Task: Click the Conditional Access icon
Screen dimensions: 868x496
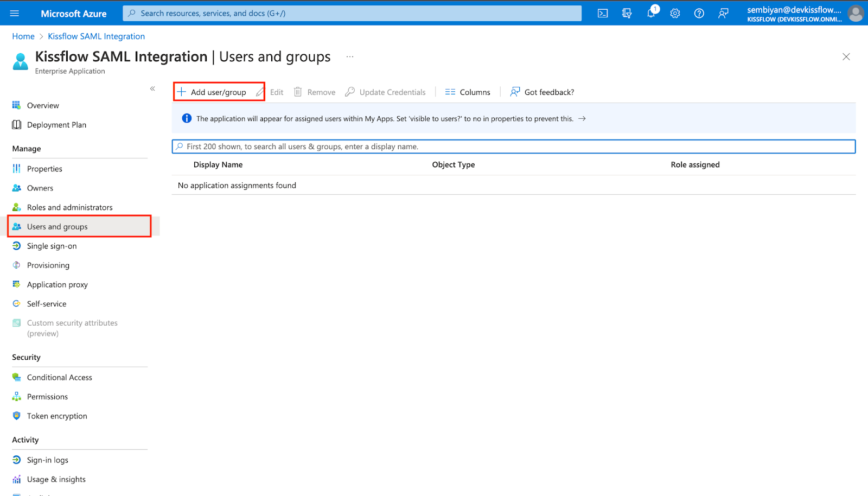Action: 16,377
